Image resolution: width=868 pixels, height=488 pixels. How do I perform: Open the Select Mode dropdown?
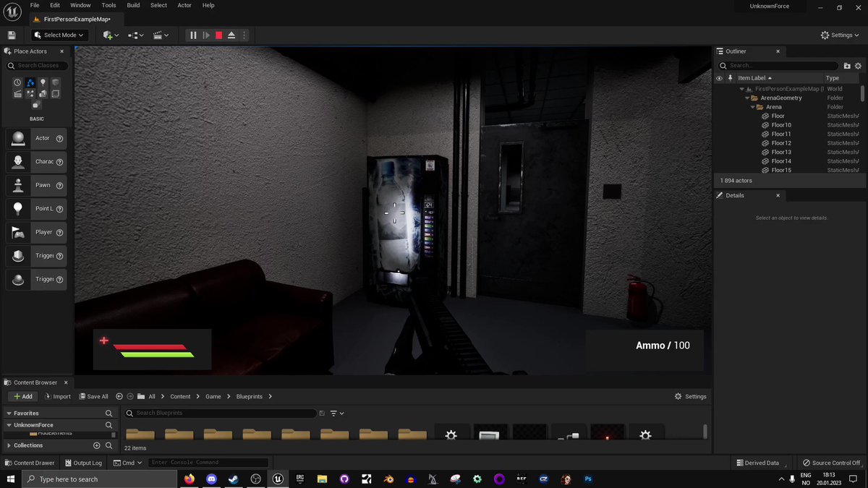(x=58, y=35)
